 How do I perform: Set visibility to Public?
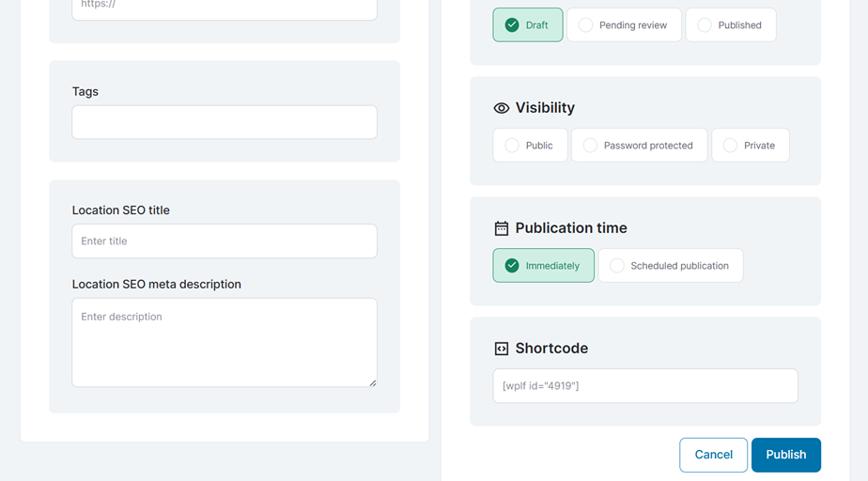tap(530, 145)
